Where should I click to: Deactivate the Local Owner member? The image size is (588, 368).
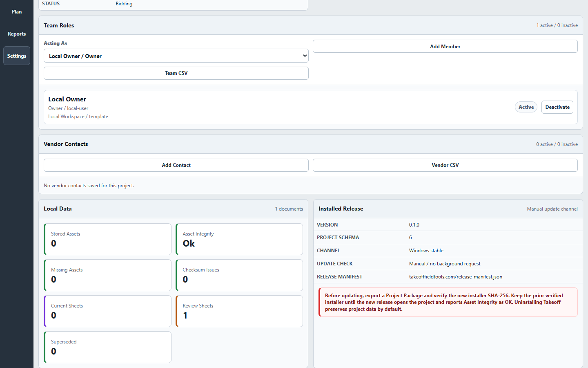coord(557,107)
